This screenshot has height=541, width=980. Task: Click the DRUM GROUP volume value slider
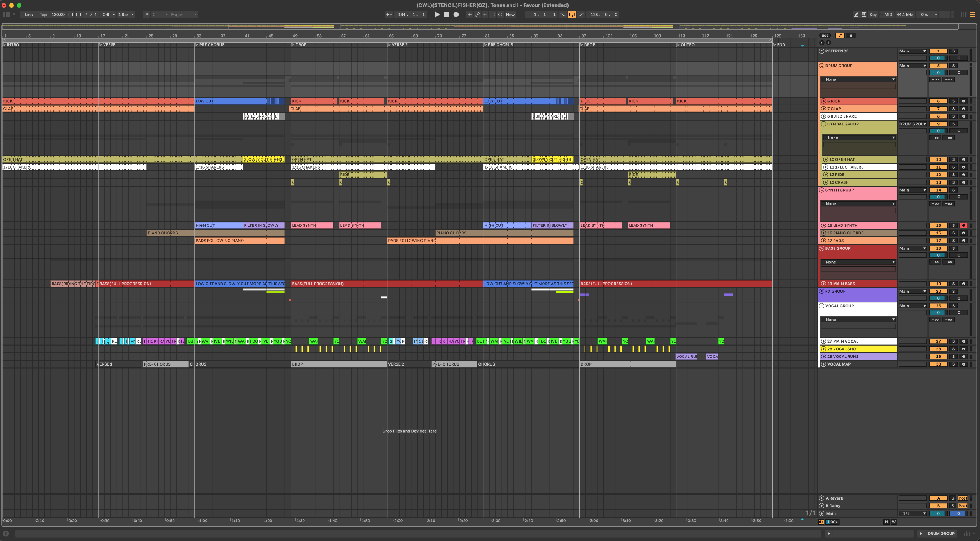click(939, 73)
